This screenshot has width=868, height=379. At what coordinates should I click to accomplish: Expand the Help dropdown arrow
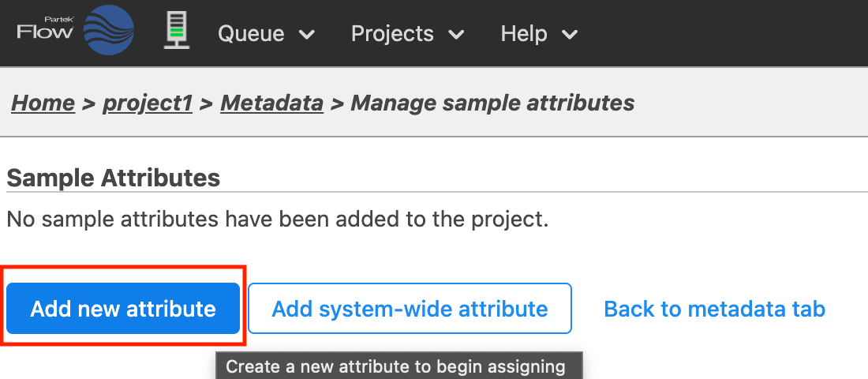569,35
